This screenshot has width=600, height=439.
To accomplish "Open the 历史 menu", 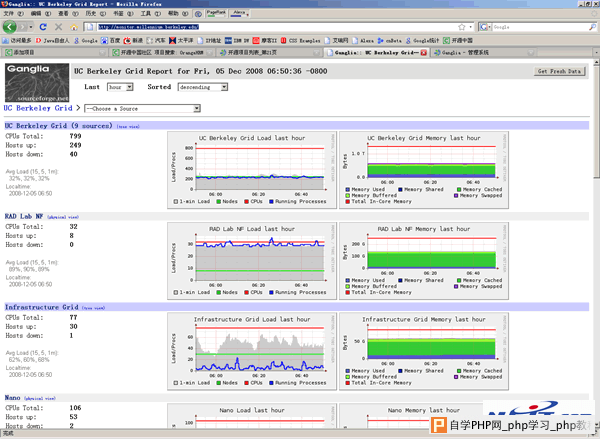I will (96, 13).
